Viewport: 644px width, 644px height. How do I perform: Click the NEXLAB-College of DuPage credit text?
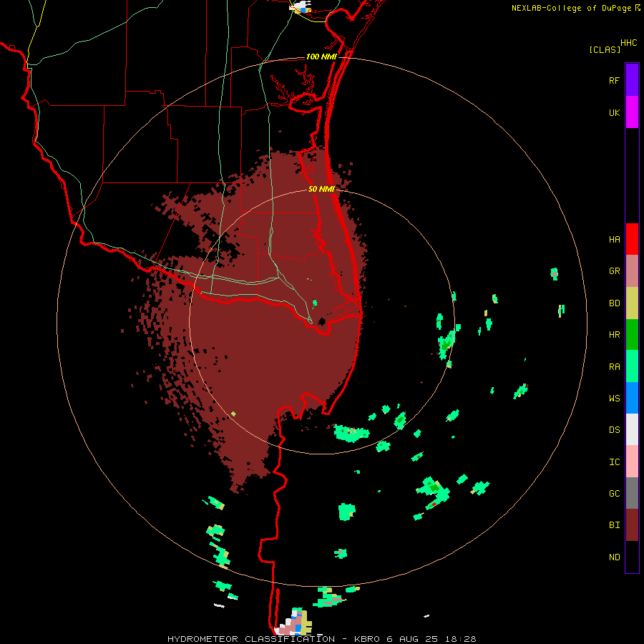(x=571, y=8)
